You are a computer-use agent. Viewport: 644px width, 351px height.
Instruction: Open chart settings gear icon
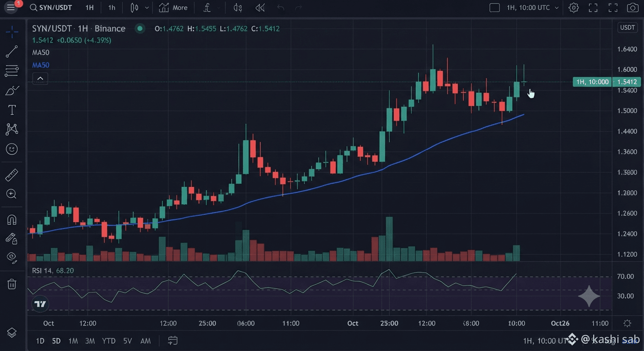coord(574,8)
